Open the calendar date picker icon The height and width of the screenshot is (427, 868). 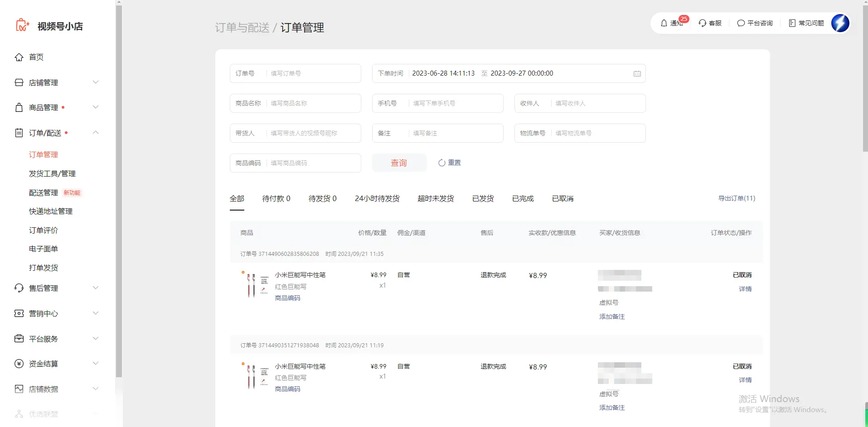(x=637, y=74)
